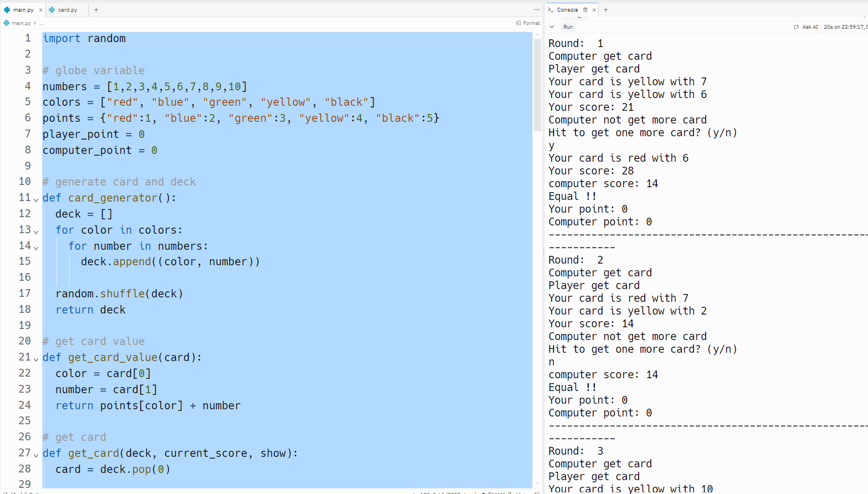
Task: Add a new tab next to Console
Action: point(606,10)
